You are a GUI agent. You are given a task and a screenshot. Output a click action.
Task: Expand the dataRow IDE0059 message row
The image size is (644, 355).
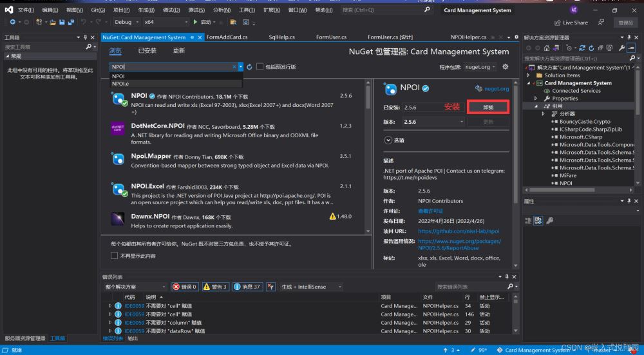110,331
